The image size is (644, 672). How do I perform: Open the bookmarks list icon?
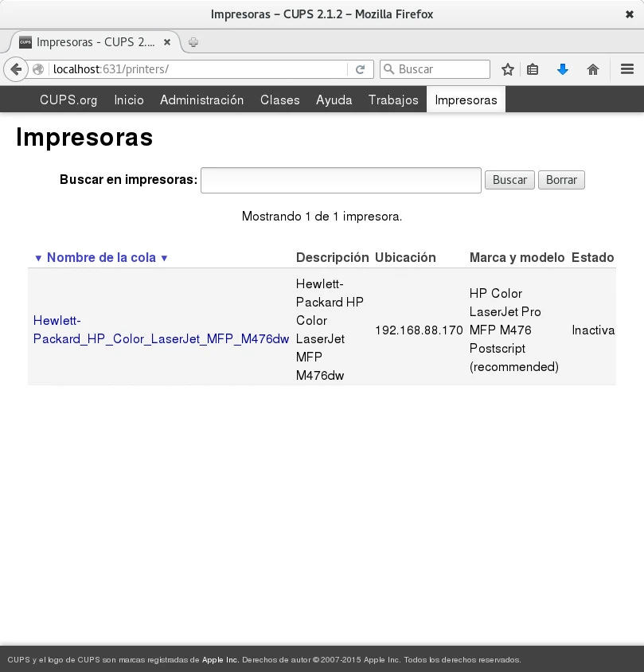(533, 69)
